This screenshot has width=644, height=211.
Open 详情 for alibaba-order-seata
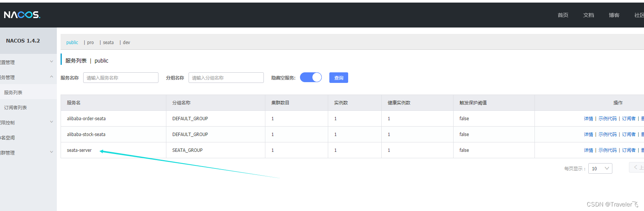(588, 118)
